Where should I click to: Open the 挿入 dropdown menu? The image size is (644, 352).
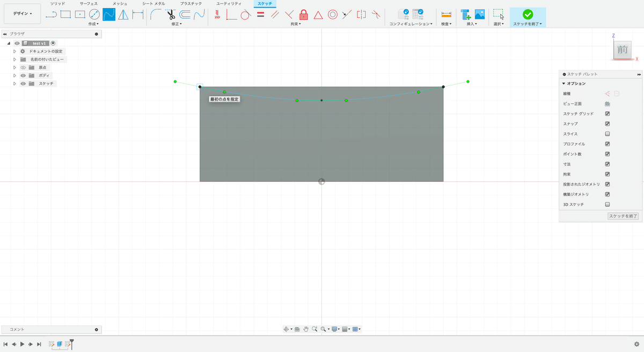click(472, 24)
